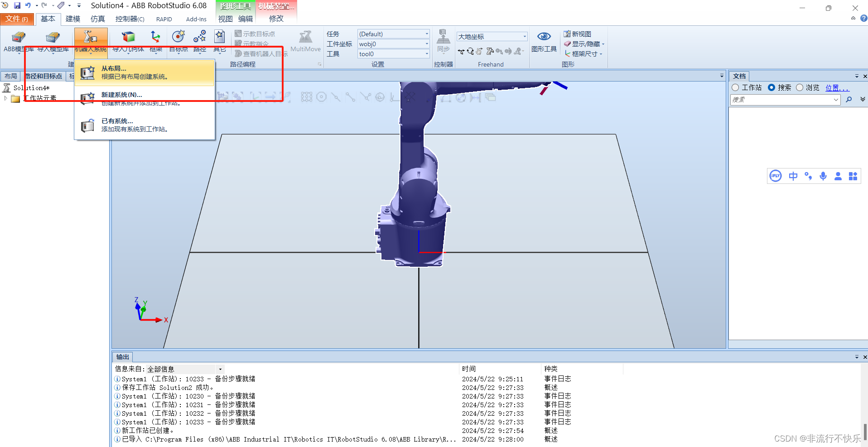Viewport: 868px width, 447px height.
Task: Choose 从布局... from the menu
Action: [x=145, y=72]
